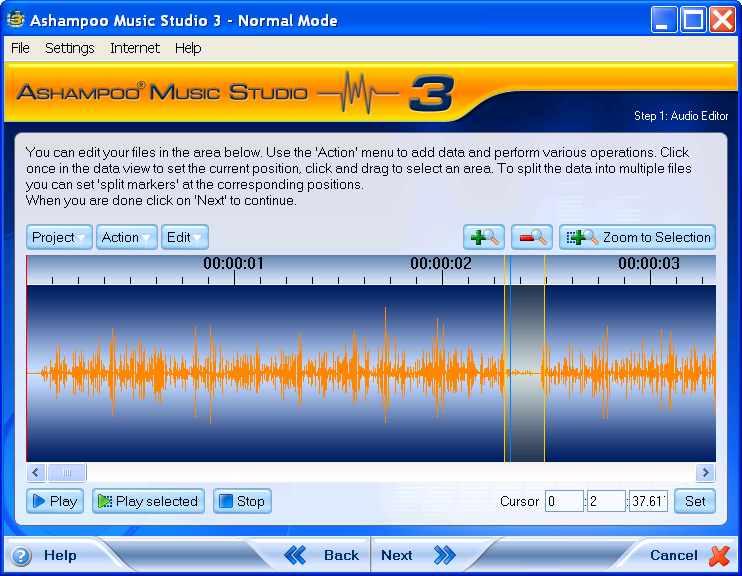The height and width of the screenshot is (576, 742).
Task: Click the zoom in magnifier icon
Action: [484, 237]
